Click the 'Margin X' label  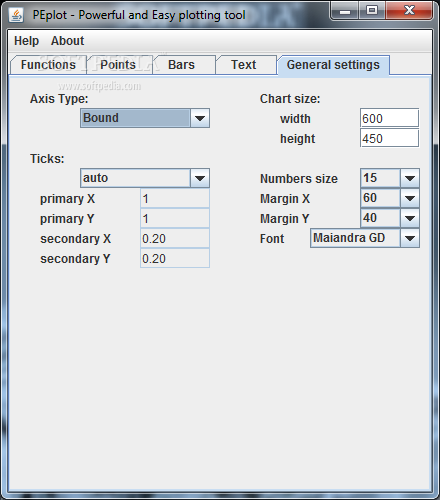285,199
